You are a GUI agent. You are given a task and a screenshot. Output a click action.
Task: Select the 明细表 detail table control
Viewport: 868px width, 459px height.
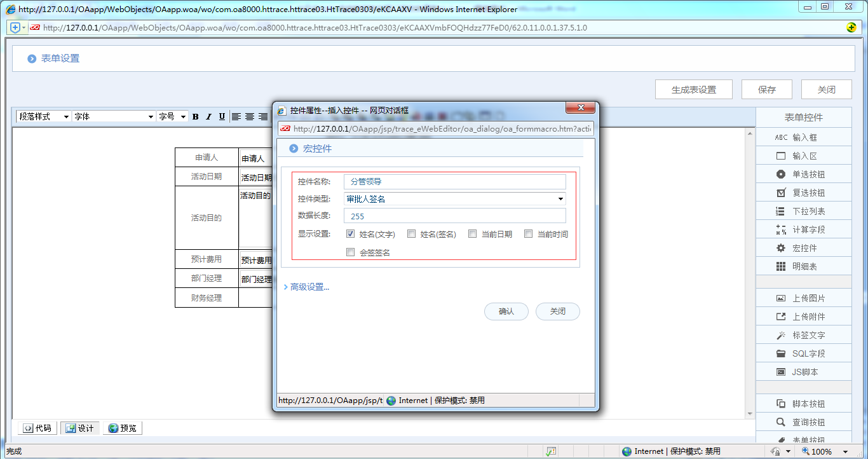click(803, 266)
